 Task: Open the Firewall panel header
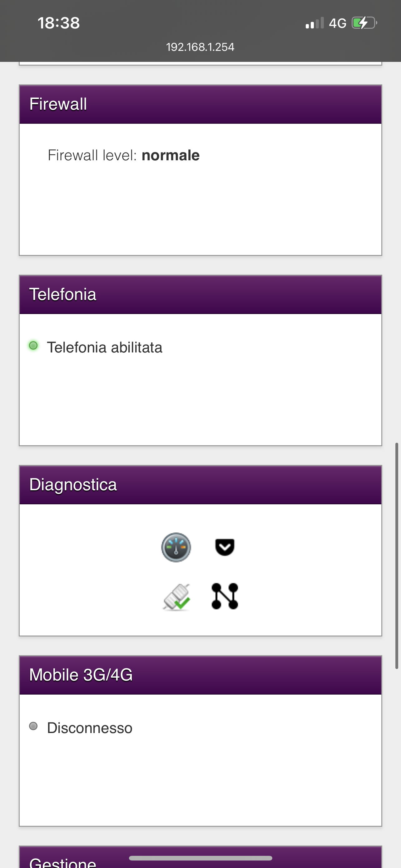[x=200, y=104]
